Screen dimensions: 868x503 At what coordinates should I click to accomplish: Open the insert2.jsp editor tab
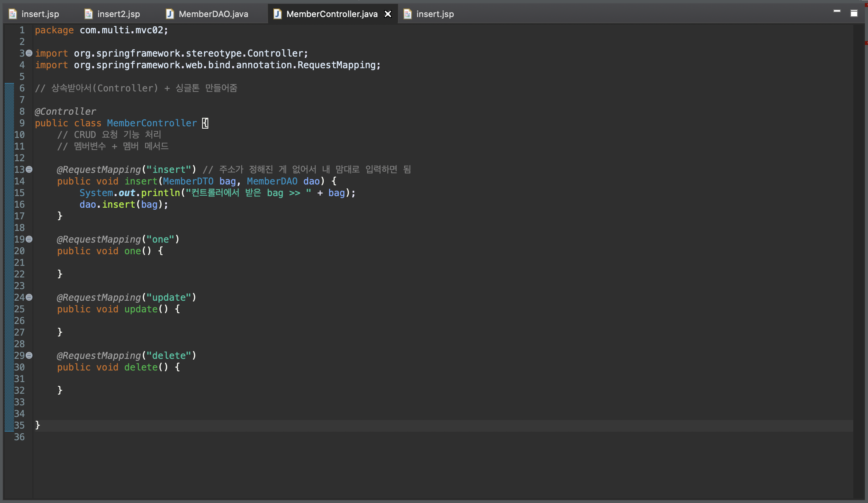click(118, 14)
